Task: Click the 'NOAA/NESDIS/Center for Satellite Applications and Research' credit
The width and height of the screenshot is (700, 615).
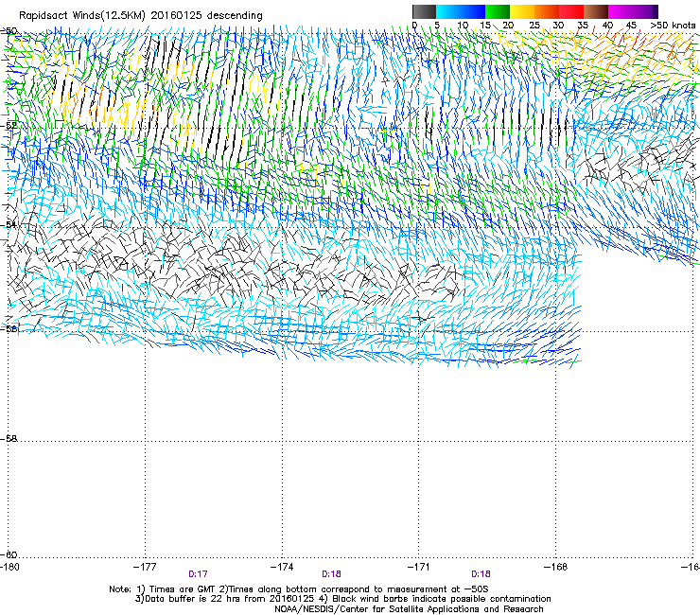Action: (x=409, y=608)
